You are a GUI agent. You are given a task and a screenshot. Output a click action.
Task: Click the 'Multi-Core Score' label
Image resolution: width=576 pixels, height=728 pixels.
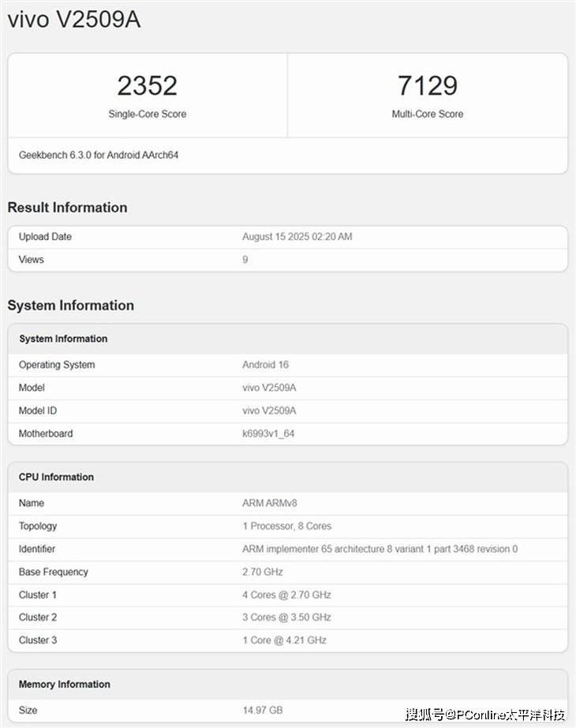(428, 114)
